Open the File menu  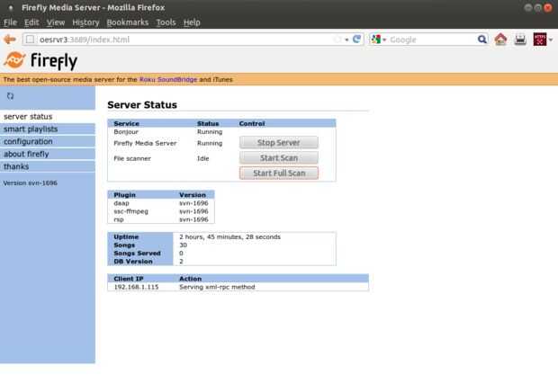pyautogui.click(x=10, y=22)
